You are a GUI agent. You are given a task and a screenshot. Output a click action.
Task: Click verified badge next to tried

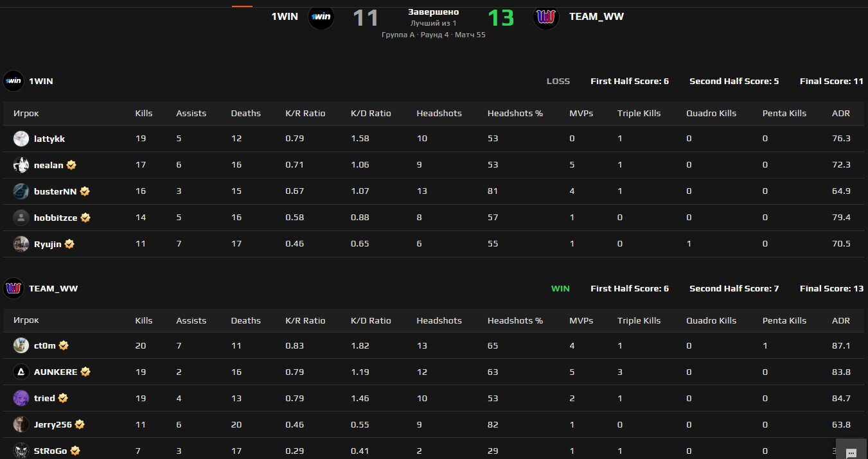[x=63, y=398]
